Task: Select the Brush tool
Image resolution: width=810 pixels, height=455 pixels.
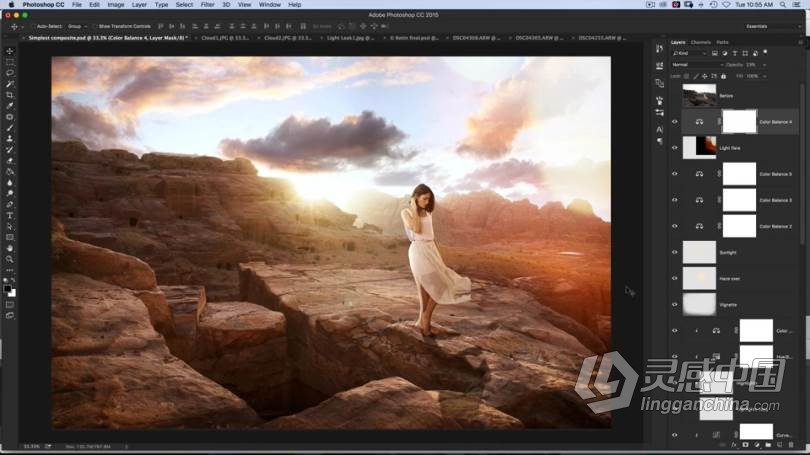Action: pos(10,128)
